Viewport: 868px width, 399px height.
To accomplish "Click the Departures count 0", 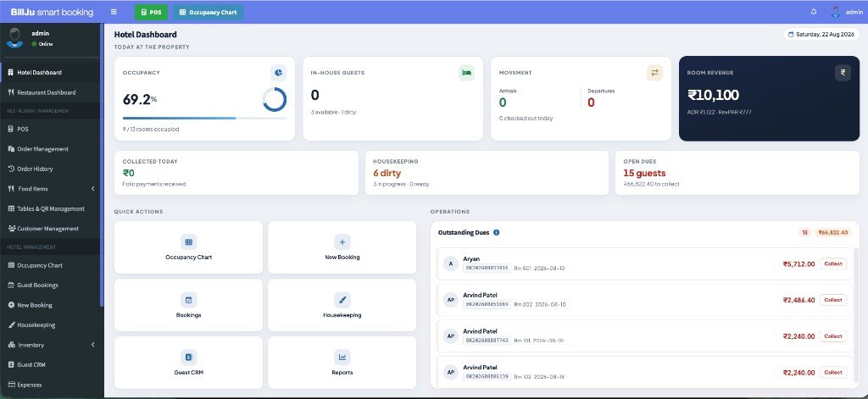I will (x=591, y=103).
